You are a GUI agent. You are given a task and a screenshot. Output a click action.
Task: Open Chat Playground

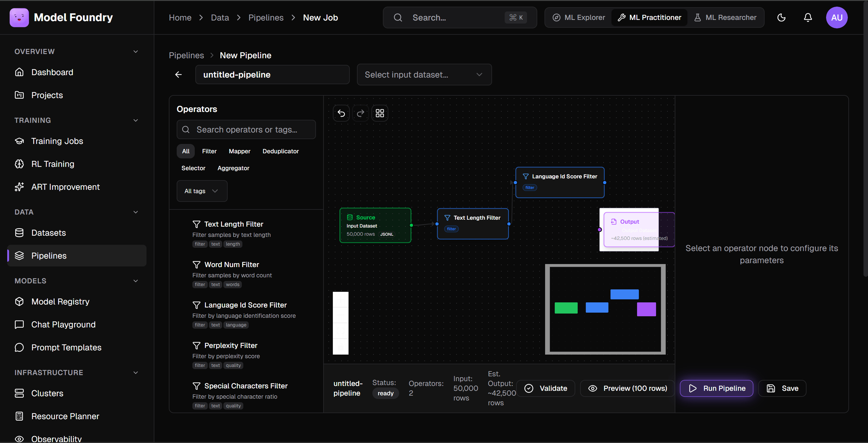pos(77,324)
